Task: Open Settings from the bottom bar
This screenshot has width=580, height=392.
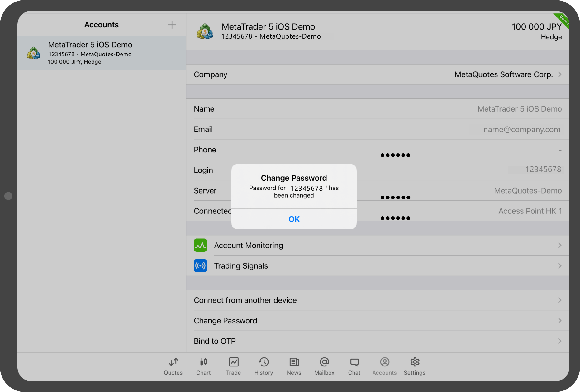Action: click(415, 366)
